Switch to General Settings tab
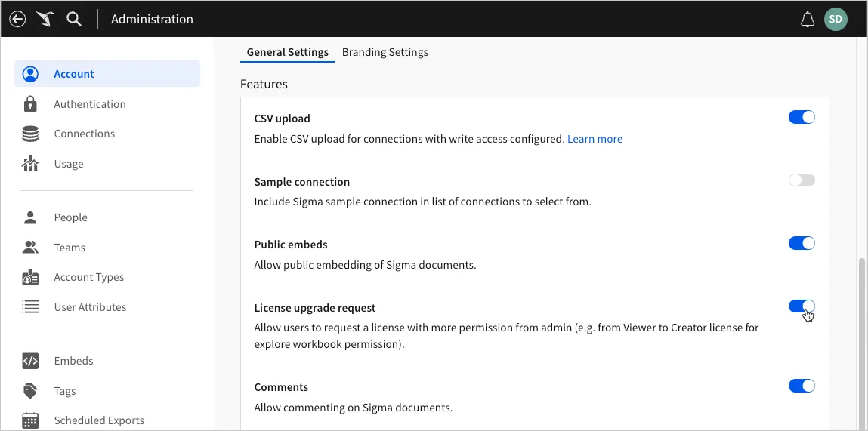Viewport: 868px width, 431px height. pos(287,52)
